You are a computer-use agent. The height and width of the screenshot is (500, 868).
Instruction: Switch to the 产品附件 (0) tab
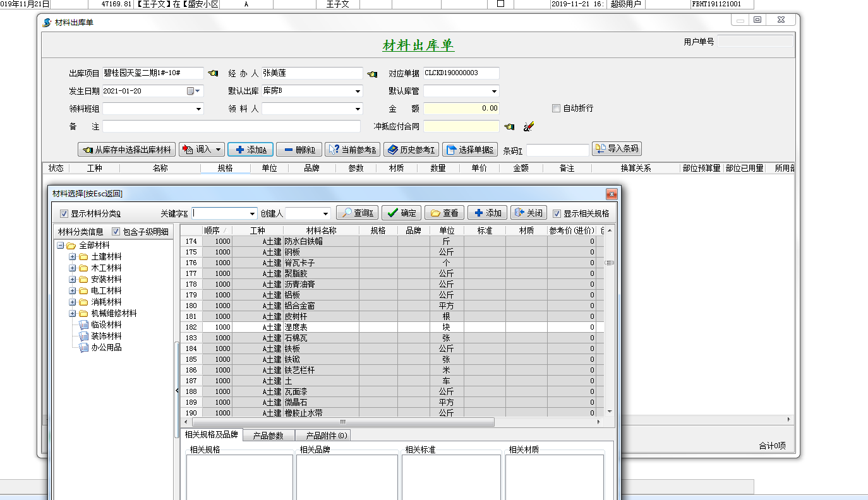coord(327,436)
